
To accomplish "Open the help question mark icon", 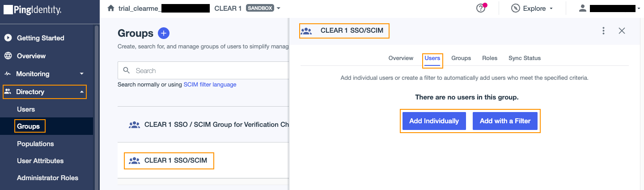I will [x=481, y=8].
